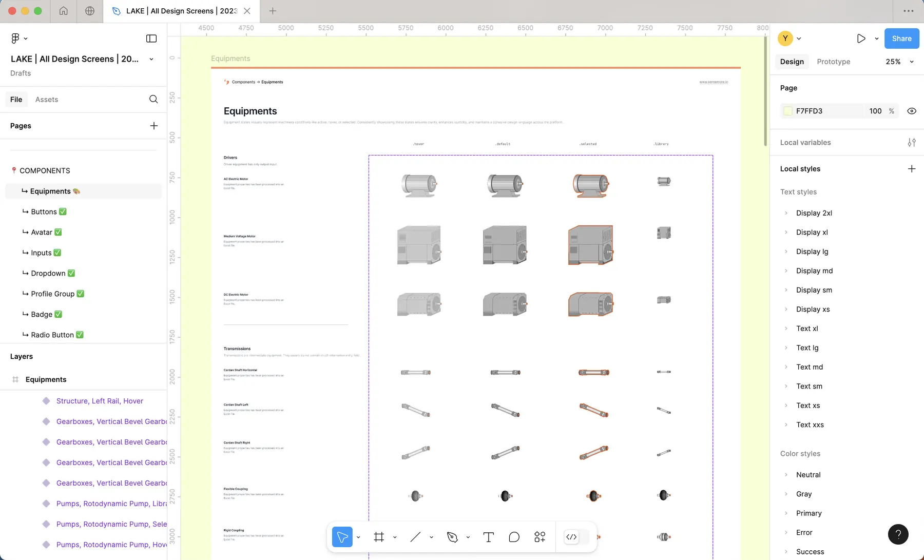The image size is (924, 560).
Task: Click the Share button
Action: point(901,38)
